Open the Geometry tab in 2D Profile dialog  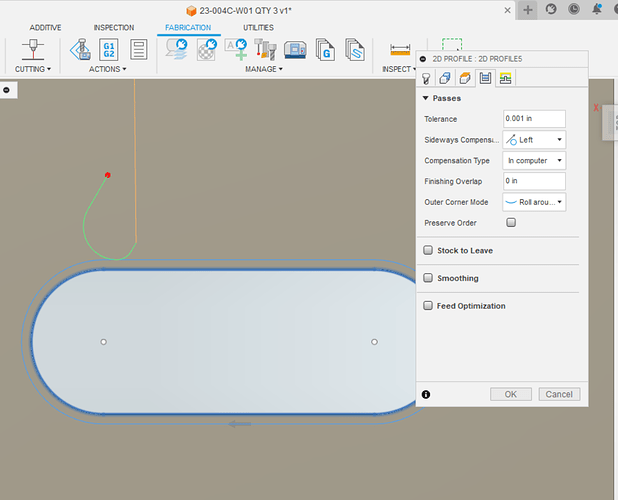445,78
